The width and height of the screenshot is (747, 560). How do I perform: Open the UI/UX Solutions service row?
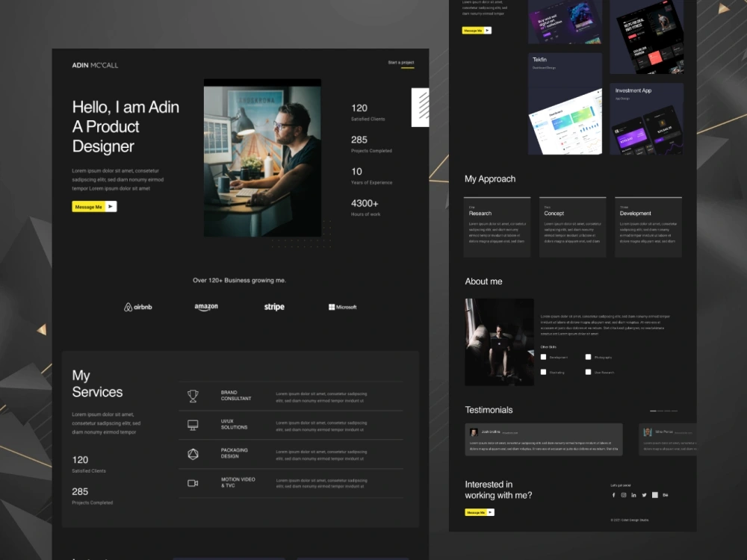(291, 426)
